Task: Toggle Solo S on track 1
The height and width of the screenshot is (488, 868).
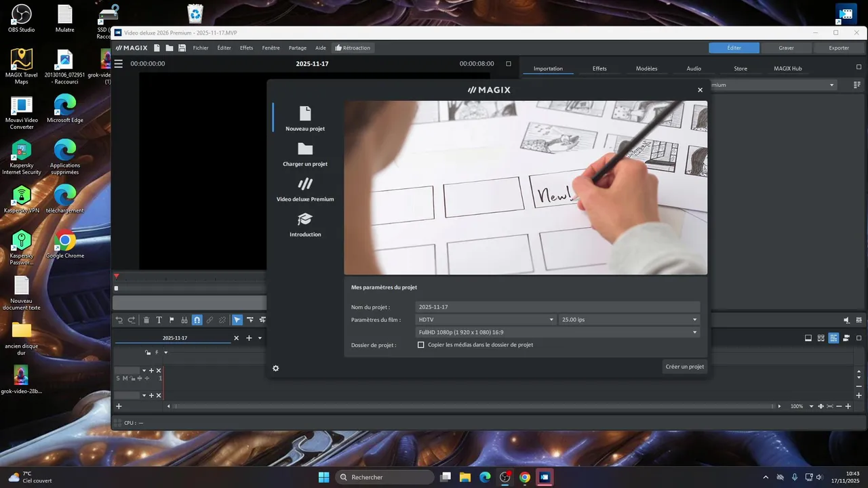Action: 118,378
